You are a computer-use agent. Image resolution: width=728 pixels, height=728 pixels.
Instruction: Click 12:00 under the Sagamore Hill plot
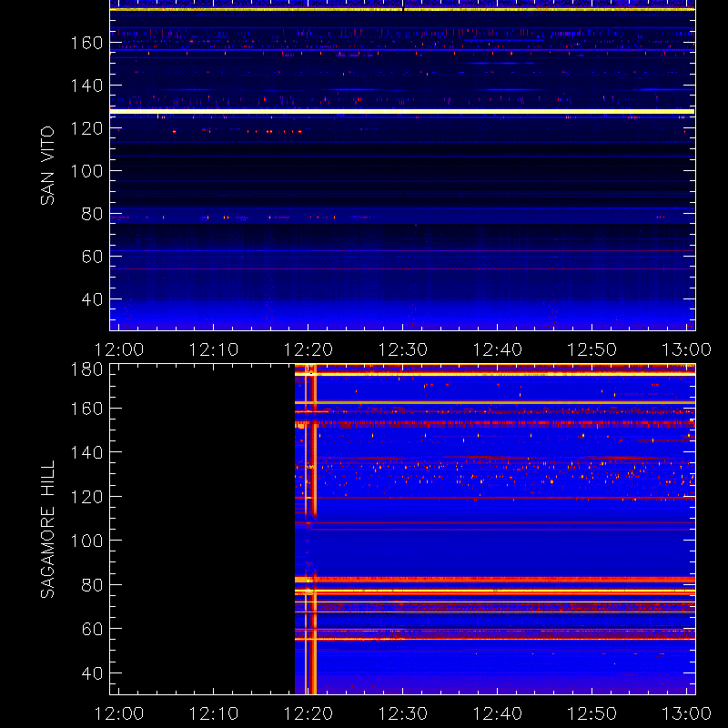pyautogui.click(x=119, y=713)
